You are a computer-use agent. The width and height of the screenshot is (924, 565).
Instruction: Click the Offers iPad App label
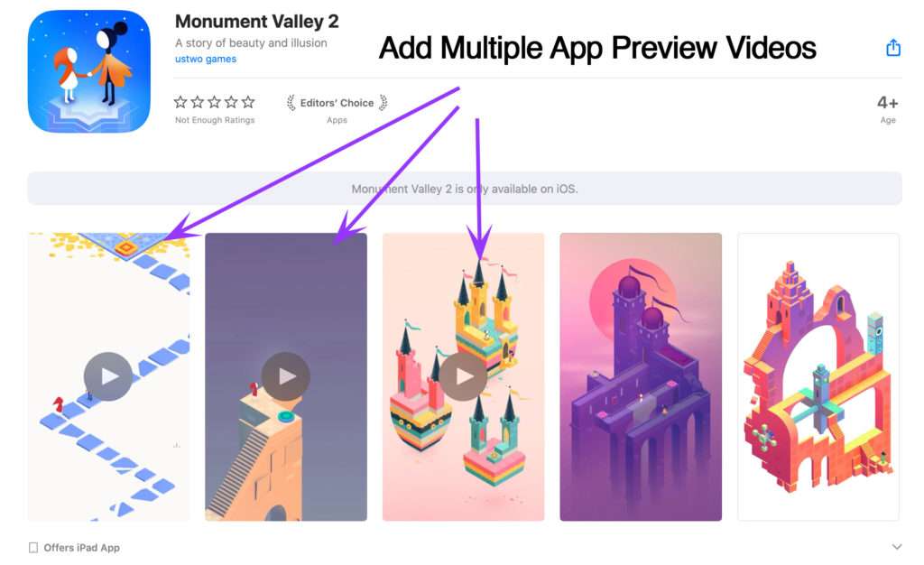(x=81, y=547)
